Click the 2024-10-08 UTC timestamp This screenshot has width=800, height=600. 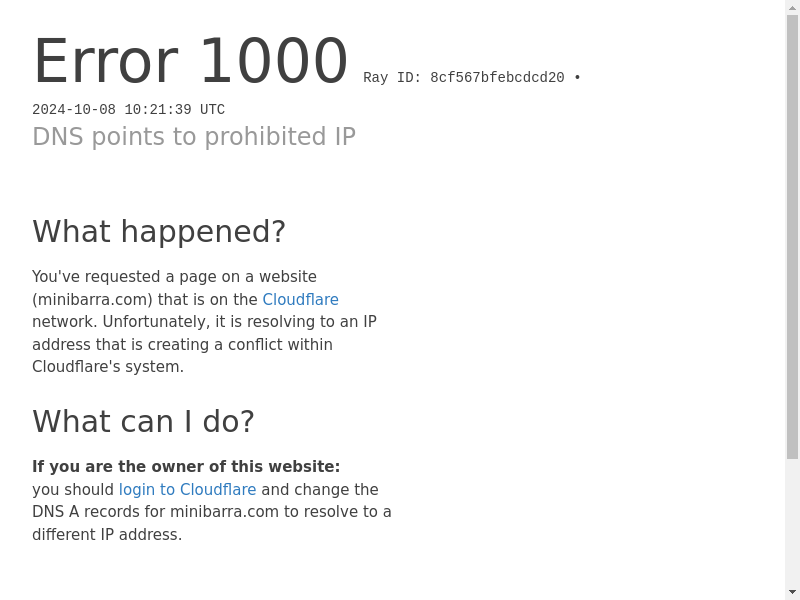pos(129,110)
